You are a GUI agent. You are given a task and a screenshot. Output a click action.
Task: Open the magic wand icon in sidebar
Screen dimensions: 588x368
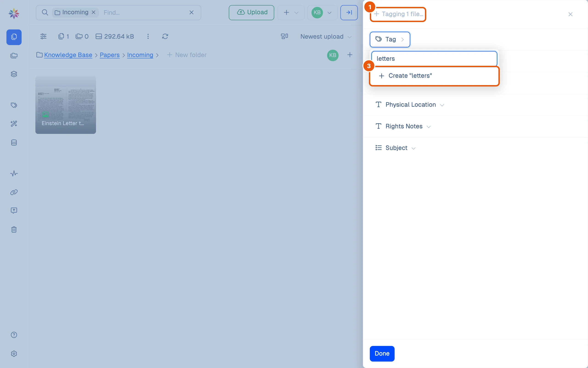(x=14, y=124)
